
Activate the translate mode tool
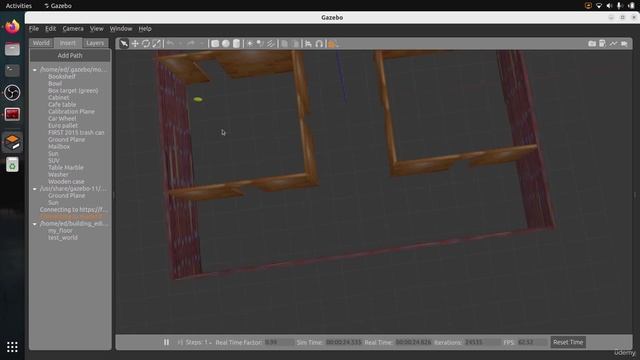pyautogui.click(x=135, y=44)
